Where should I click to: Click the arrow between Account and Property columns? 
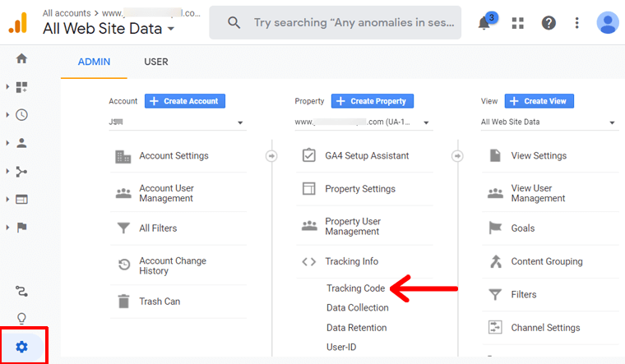271,156
